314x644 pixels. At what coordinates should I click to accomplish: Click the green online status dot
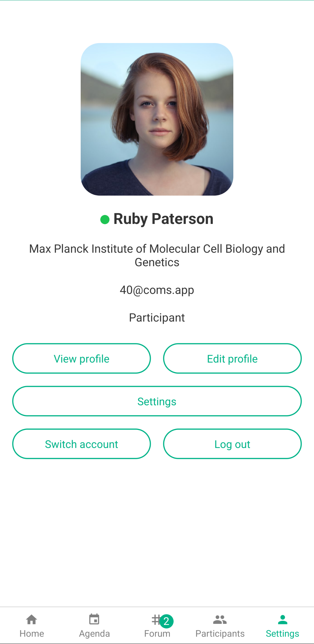pos(105,219)
